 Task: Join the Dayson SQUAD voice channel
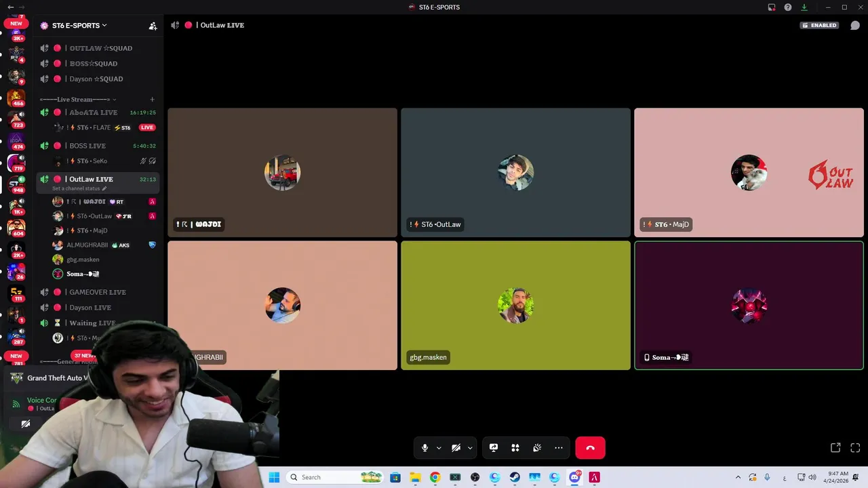click(99, 79)
